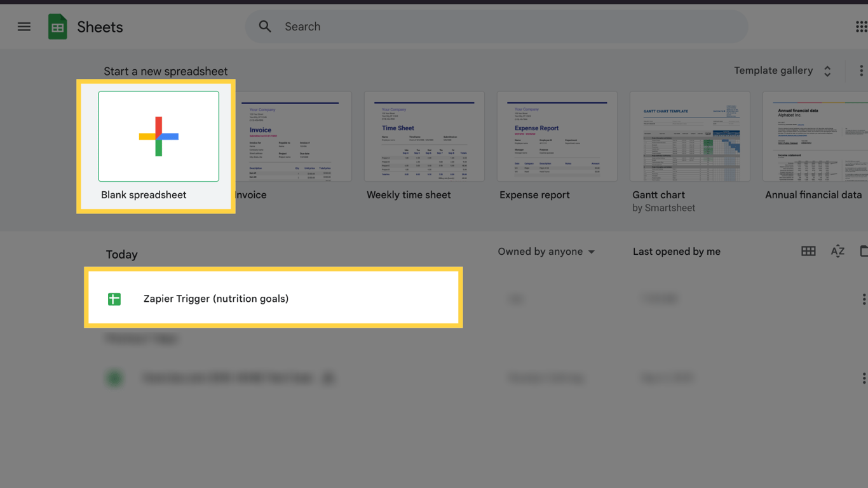Open the Google apps grid icon

[x=862, y=26]
